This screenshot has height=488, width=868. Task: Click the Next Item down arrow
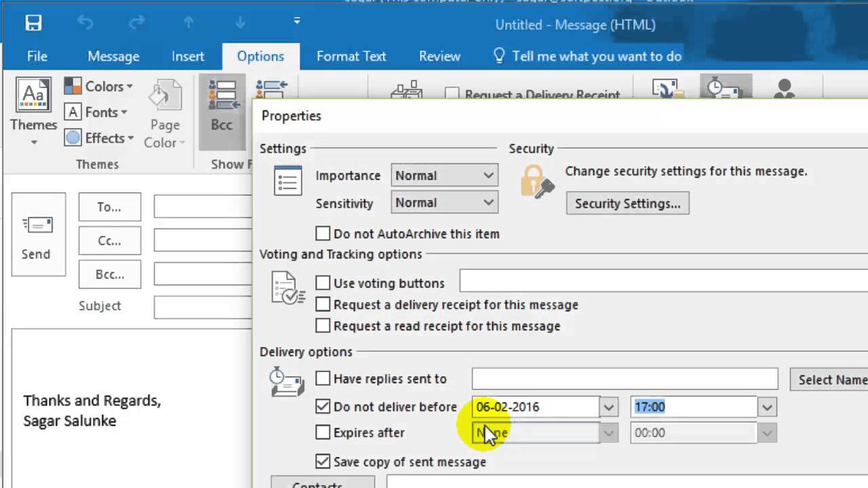tap(240, 22)
